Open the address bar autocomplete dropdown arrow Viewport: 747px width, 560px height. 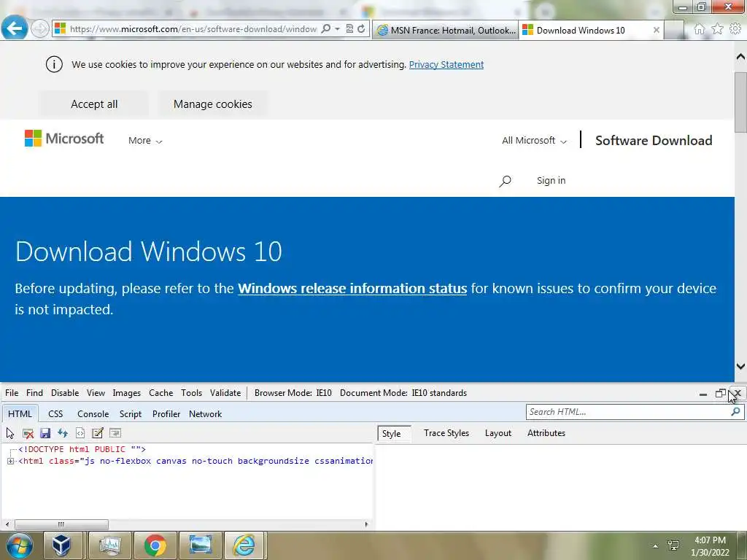coord(337,29)
